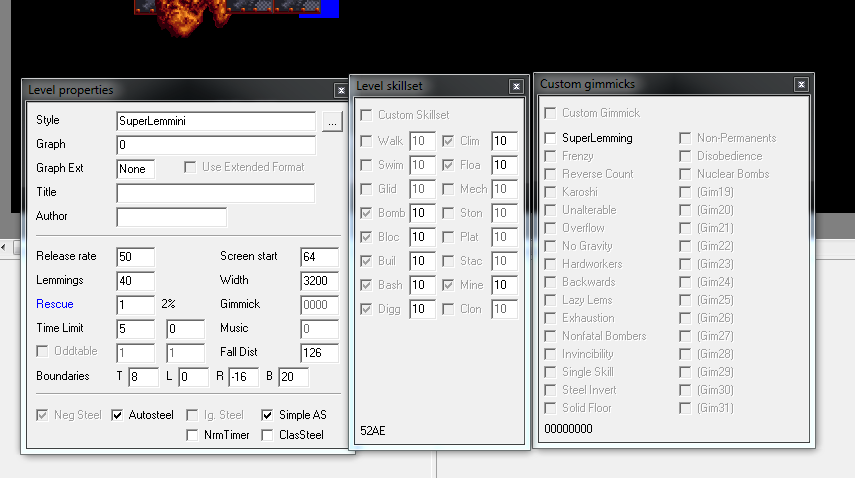This screenshot has height=478, width=855.
Task: Click the Title text field
Action: pos(215,193)
